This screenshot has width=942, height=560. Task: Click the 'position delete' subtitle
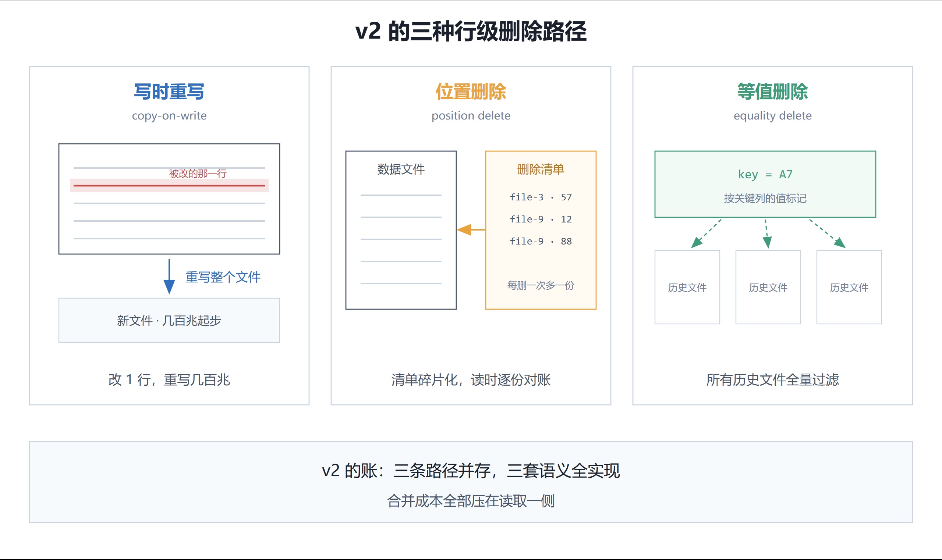pyautogui.click(x=471, y=115)
